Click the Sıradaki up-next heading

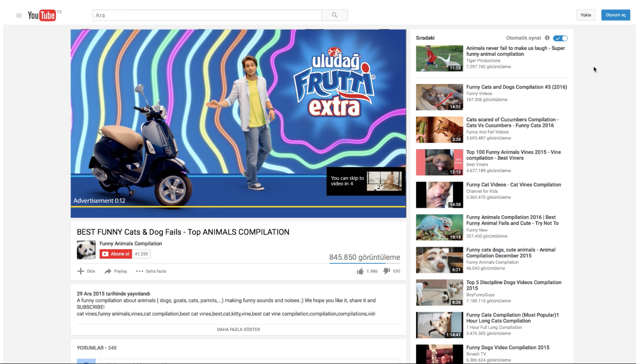point(425,38)
